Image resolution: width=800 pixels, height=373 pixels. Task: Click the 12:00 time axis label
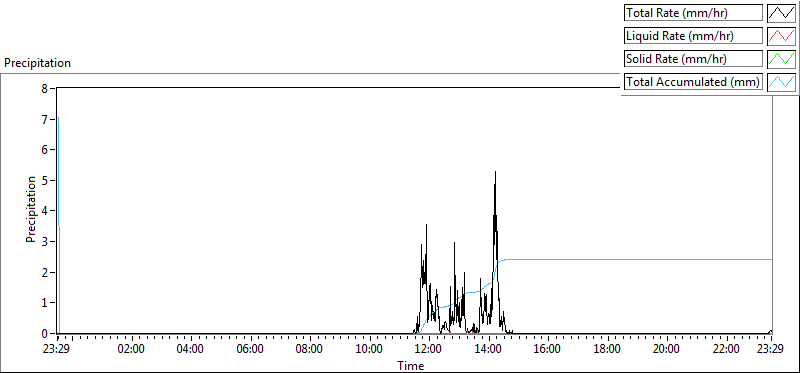(429, 350)
